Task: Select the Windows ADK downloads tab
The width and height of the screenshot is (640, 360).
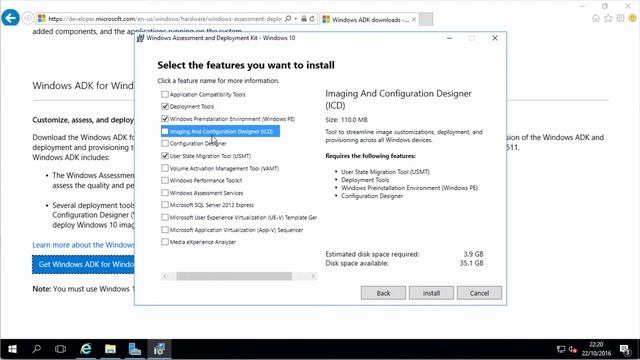Action: [369, 19]
